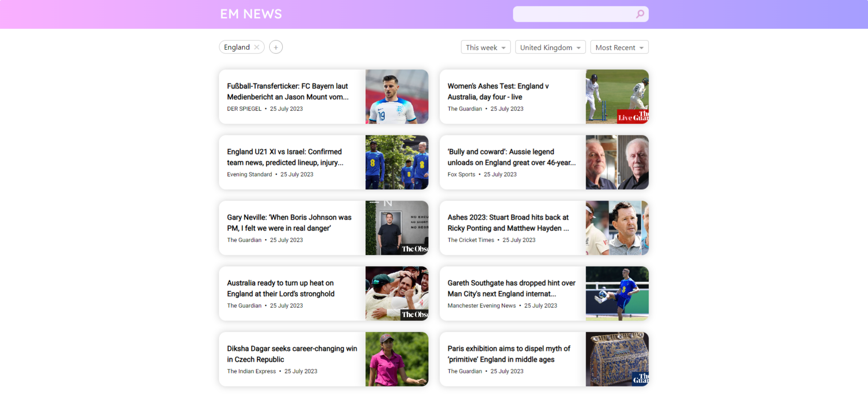
Task: Click Manchester Evening News source label
Action: pos(482,305)
